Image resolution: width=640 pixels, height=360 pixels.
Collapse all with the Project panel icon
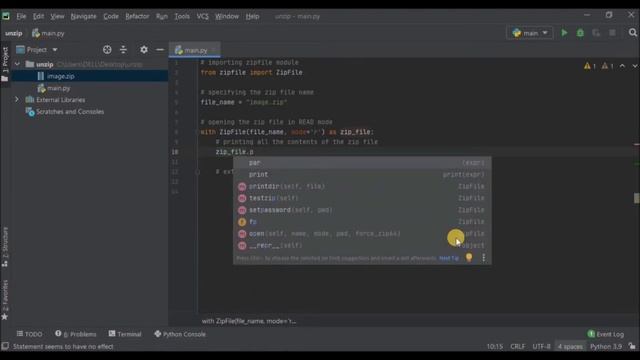[123, 49]
